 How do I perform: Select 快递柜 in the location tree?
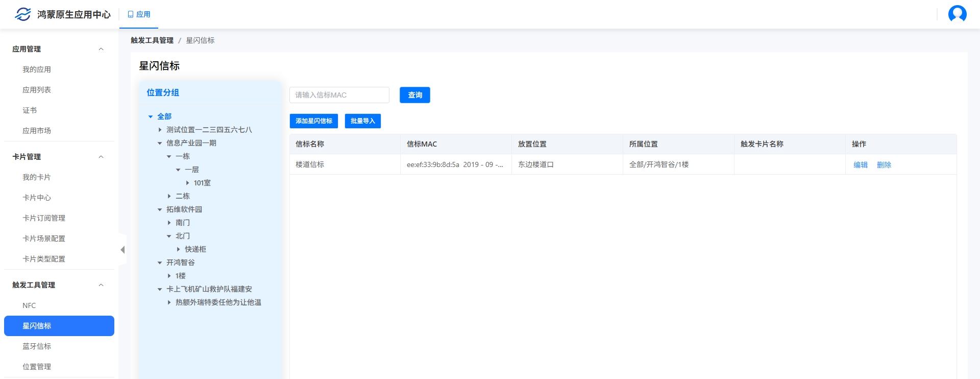(x=195, y=249)
